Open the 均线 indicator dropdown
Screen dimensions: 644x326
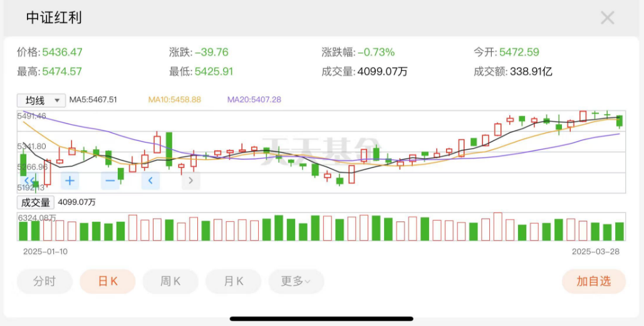(41, 100)
